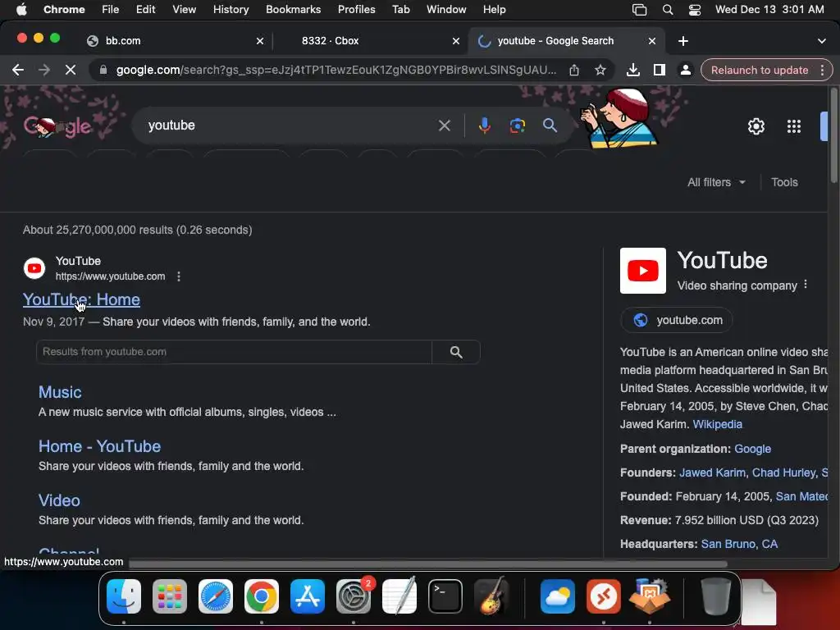This screenshot has height=630, width=840.
Task: Open Chrome three-dot menu
Action: point(822,71)
